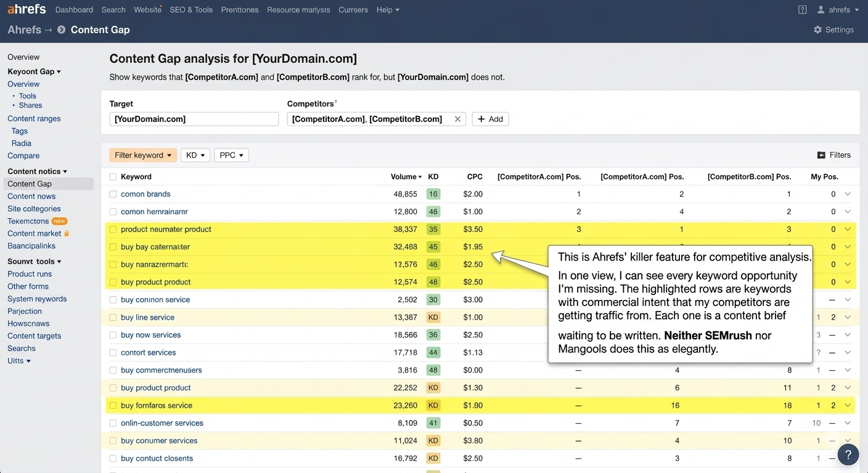Image resolution: width=868 pixels, height=473 pixels.
Task: Click the Ahrefs breadcrumb link
Action: point(24,30)
